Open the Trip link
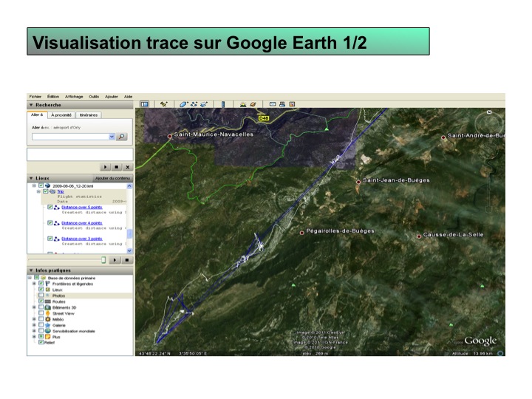Screen dimensions: 532x399 [61, 191]
